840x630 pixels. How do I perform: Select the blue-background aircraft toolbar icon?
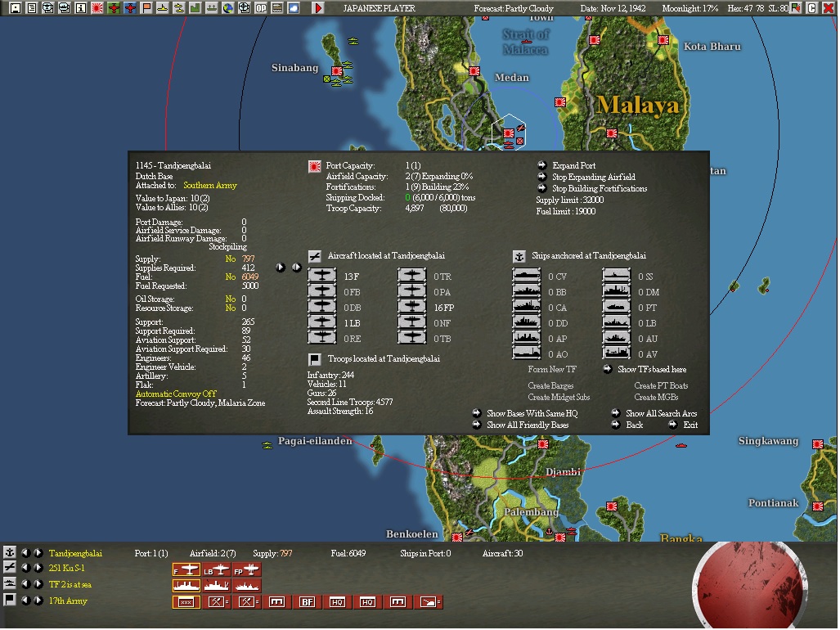tap(130, 8)
